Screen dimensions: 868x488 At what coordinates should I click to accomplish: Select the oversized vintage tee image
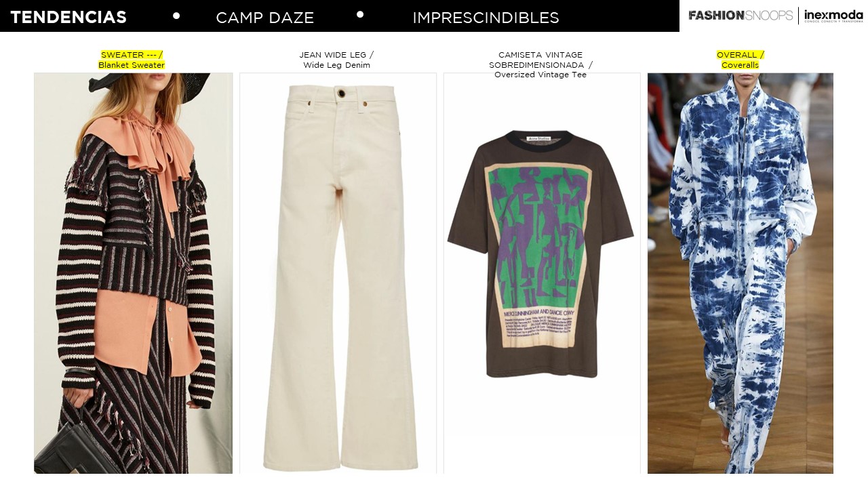click(542, 273)
